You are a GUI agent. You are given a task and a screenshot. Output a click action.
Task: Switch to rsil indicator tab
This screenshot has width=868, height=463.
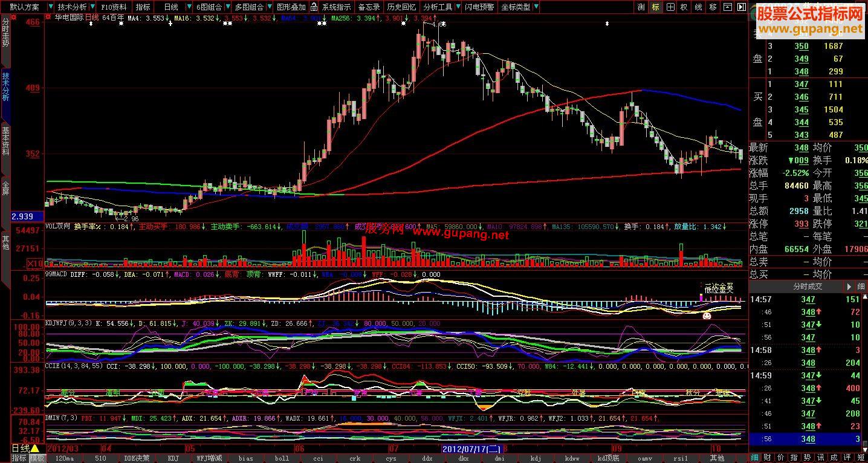681,458
